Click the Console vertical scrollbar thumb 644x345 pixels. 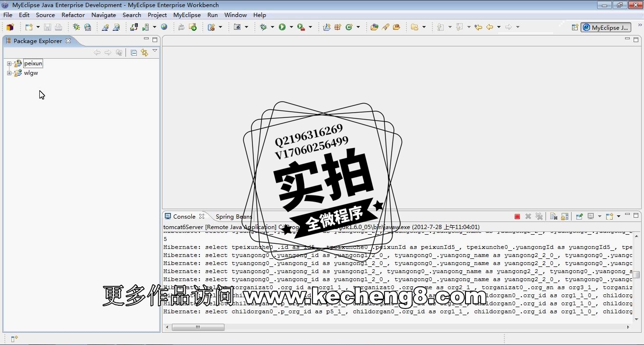636,274
